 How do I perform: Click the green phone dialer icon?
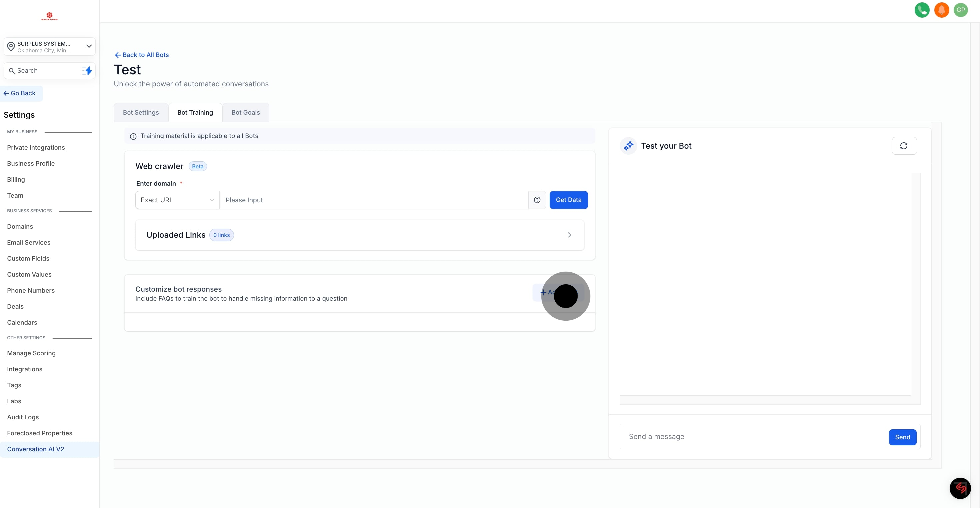tap(922, 10)
